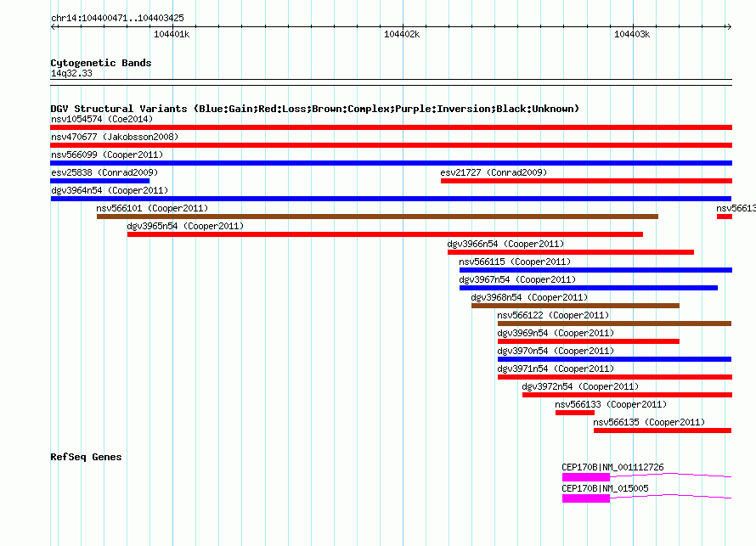The width and height of the screenshot is (756, 546).
Task: Click the blue nsv566115 (Cooper2011) bar
Action: tap(596, 270)
